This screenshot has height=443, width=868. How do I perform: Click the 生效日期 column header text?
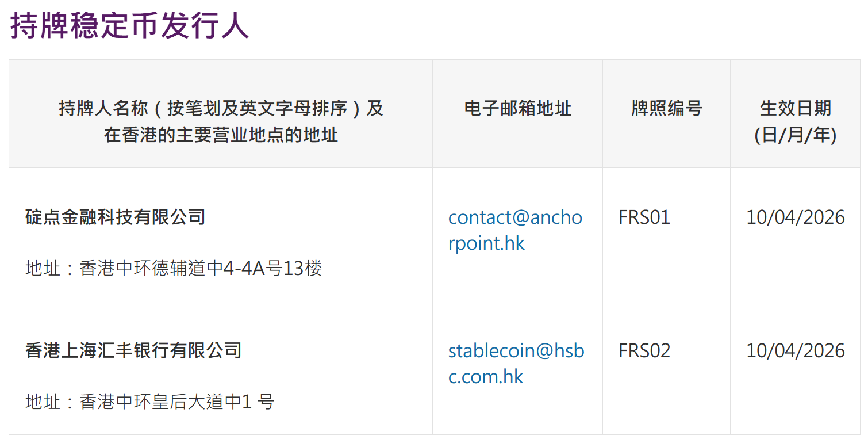coord(795,108)
